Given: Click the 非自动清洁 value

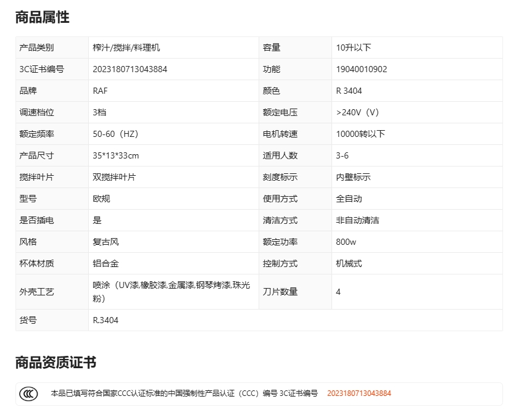Looking at the screenshot, I should pyautogui.click(x=358, y=220).
